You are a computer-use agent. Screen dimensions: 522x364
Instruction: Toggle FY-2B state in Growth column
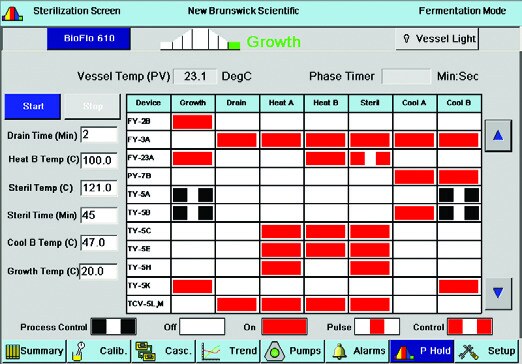(x=193, y=122)
